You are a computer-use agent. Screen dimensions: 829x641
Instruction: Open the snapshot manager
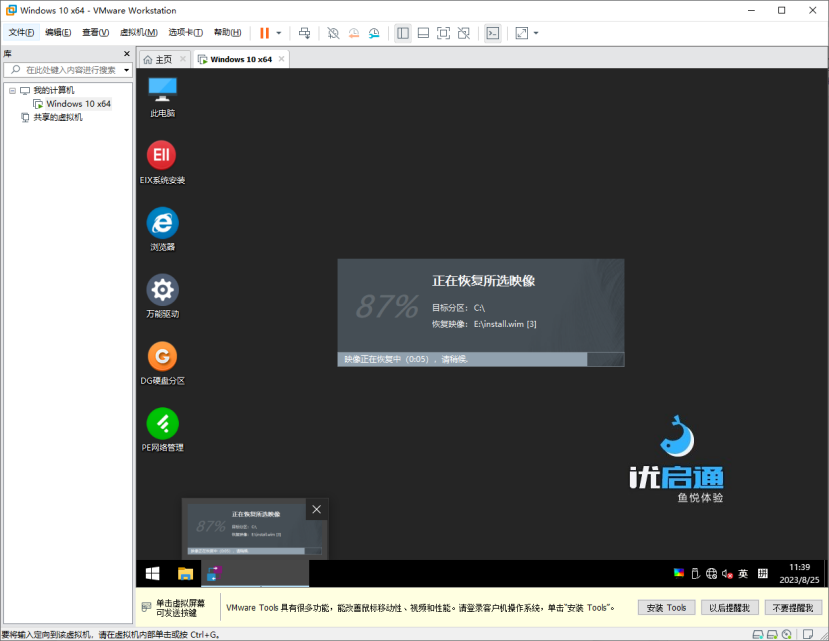pyautogui.click(x=374, y=33)
